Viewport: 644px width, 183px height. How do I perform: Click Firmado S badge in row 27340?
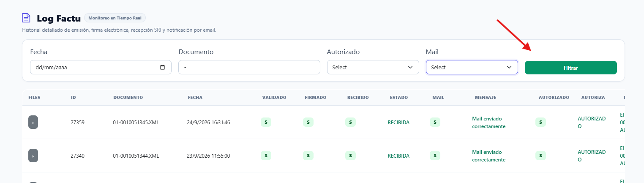[x=308, y=156]
